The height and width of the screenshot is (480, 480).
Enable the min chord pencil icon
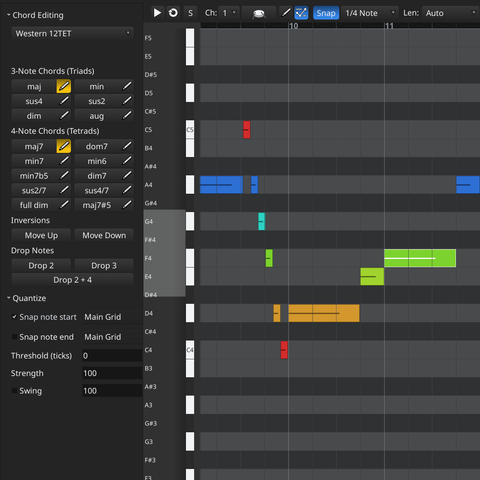pyautogui.click(x=127, y=86)
